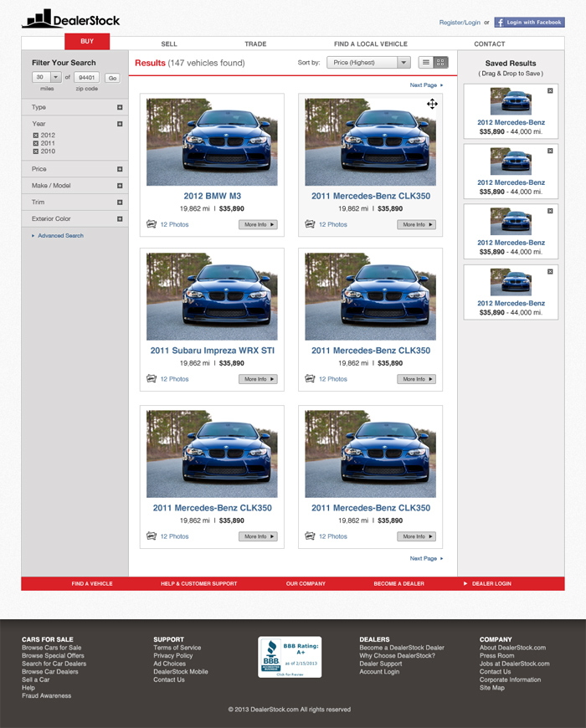Open Dealer Support footer link
The width and height of the screenshot is (586, 728).
tap(381, 664)
